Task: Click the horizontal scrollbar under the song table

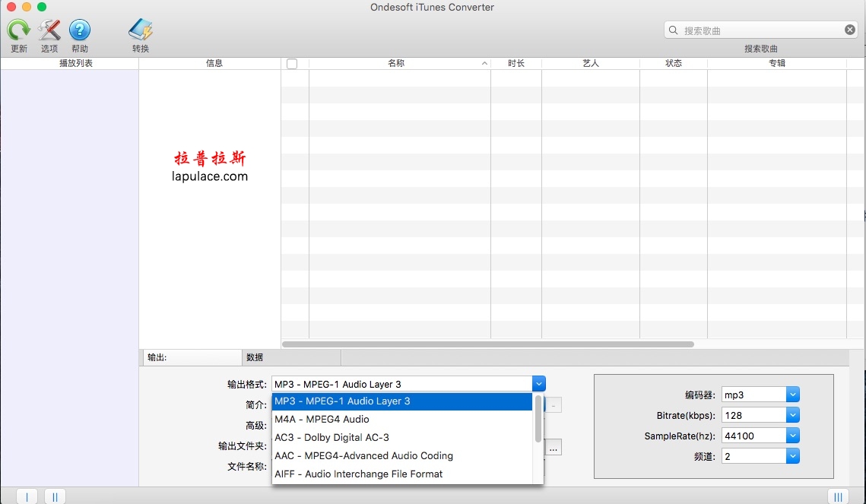Action: click(x=488, y=344)
